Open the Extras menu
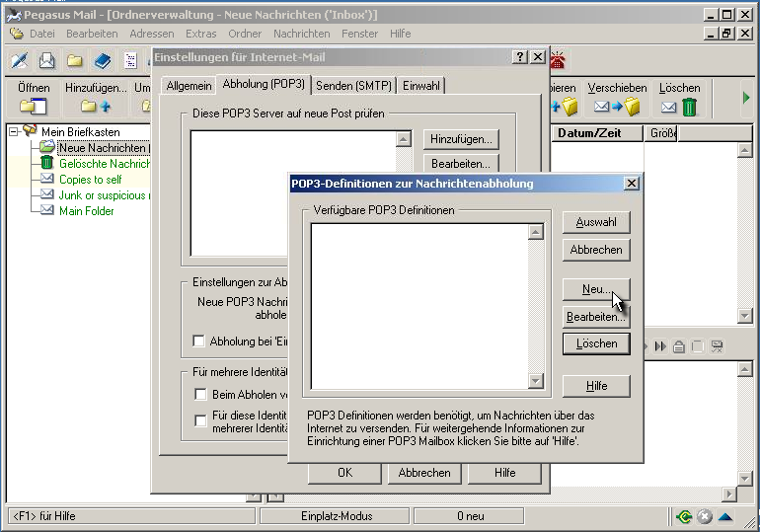This screenshot has height=532, width=760. pos(200,34)
